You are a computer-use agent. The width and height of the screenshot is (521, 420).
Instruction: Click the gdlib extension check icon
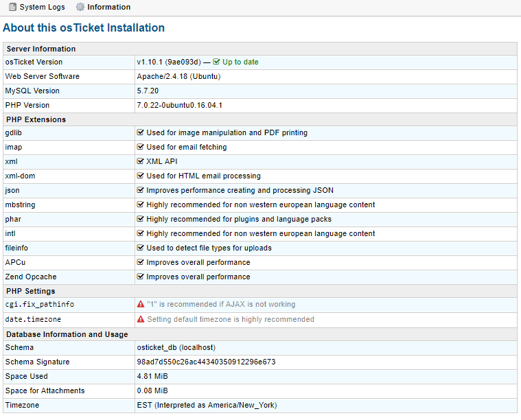140,132
